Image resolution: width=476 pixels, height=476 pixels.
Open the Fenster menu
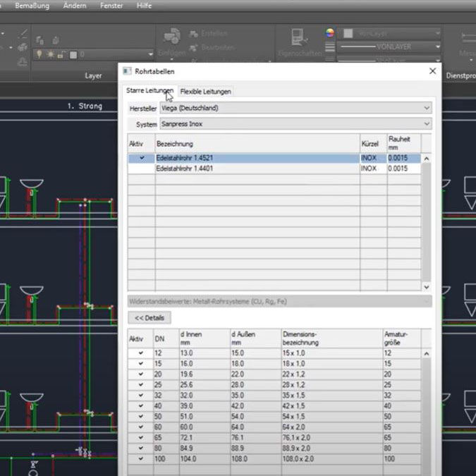[111, 6]
